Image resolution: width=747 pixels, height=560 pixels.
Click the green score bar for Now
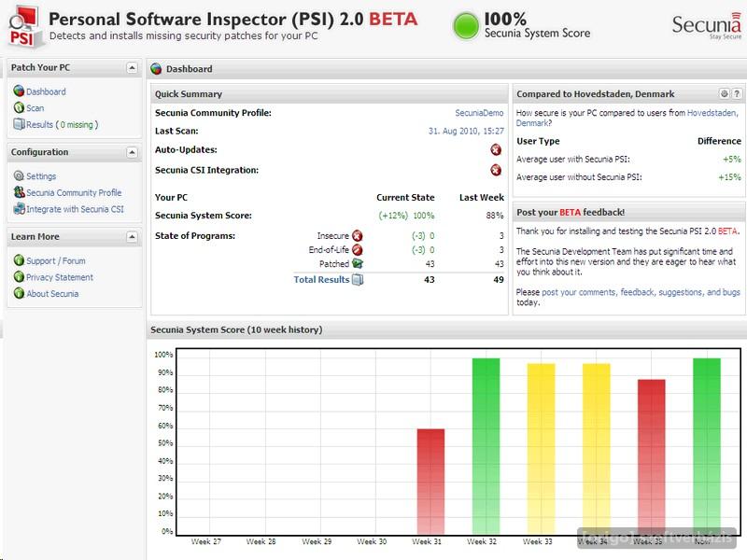pos(707,446)
